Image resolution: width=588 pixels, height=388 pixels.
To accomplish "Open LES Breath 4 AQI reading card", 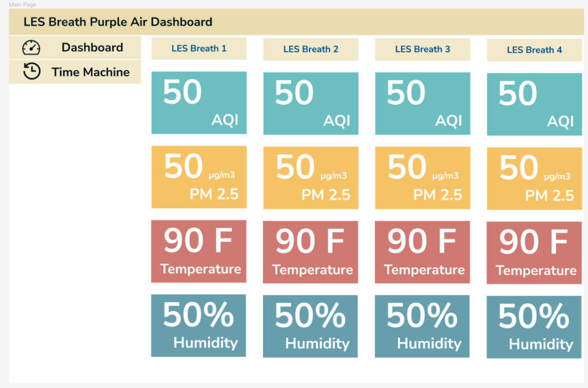I will pos(534,104).
